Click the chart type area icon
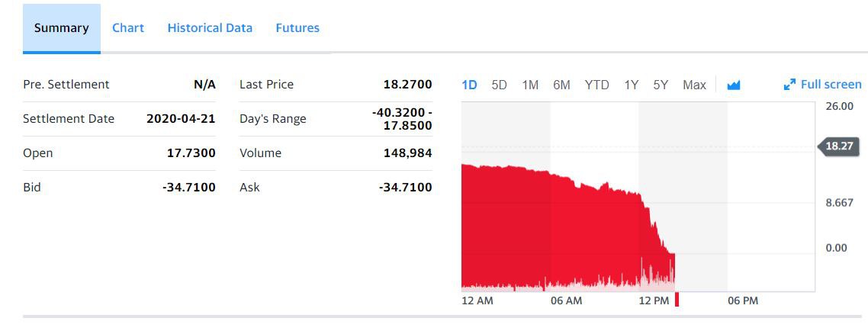This screenshot has height=331, width=868. point(734,85)
